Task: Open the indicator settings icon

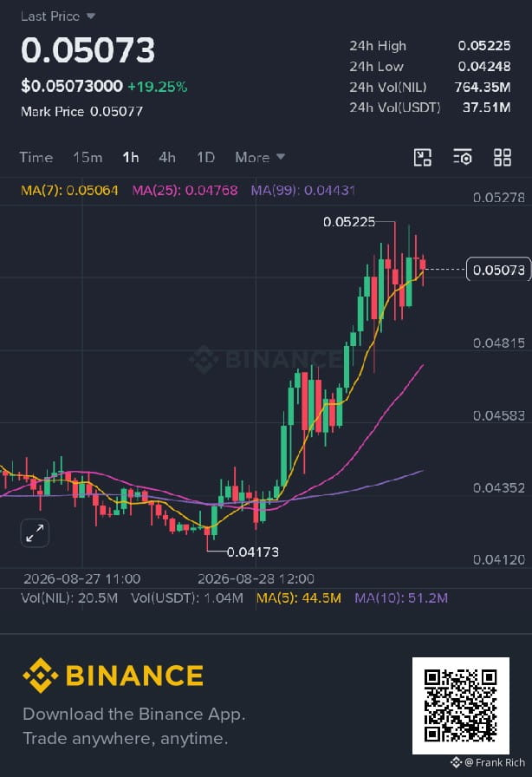Action: pos(462,157)
